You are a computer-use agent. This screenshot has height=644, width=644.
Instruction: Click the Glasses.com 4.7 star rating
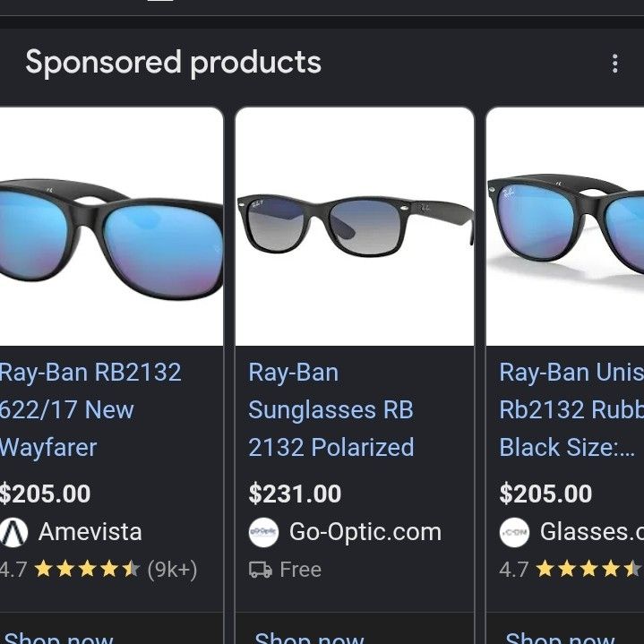click(x=571, y=570)
